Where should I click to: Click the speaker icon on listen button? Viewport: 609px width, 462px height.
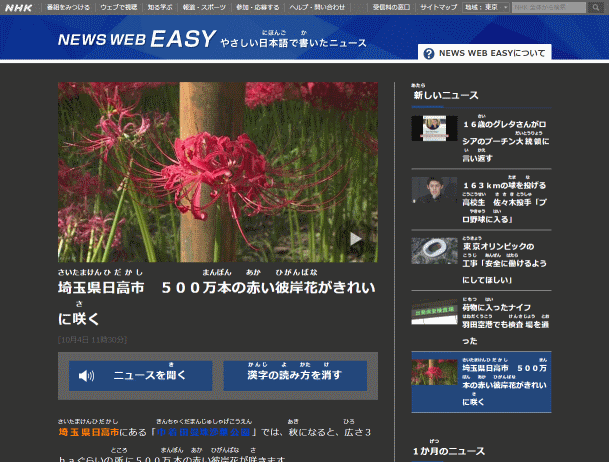pos(86,375)
